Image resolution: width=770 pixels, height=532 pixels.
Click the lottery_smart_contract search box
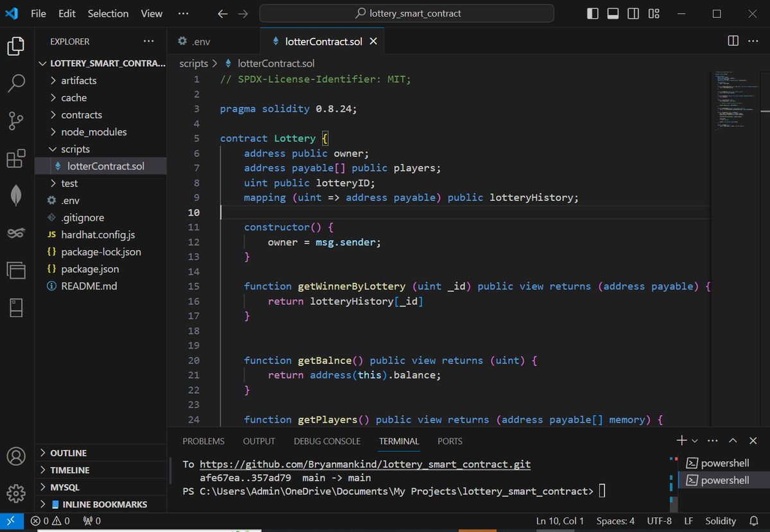(x=407, y=13)
